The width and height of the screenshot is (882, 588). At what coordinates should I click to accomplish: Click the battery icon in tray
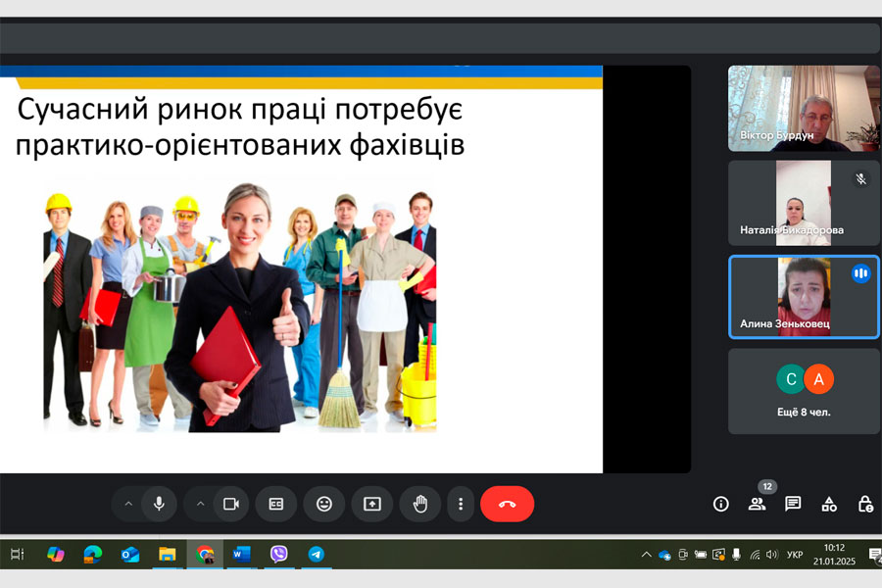click(701, 555)
